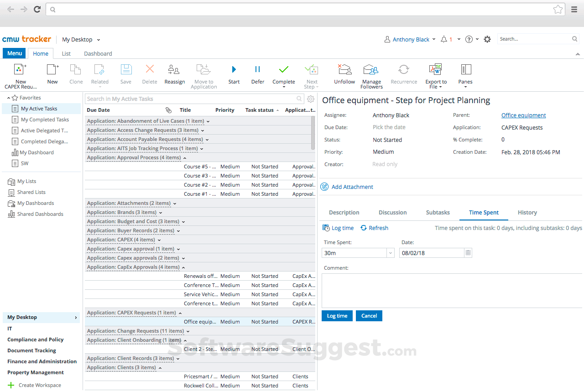The width and height of the screenshot is (584, 392).
Task: Click the Unfollow envelope icon
Action: (344, 70)
